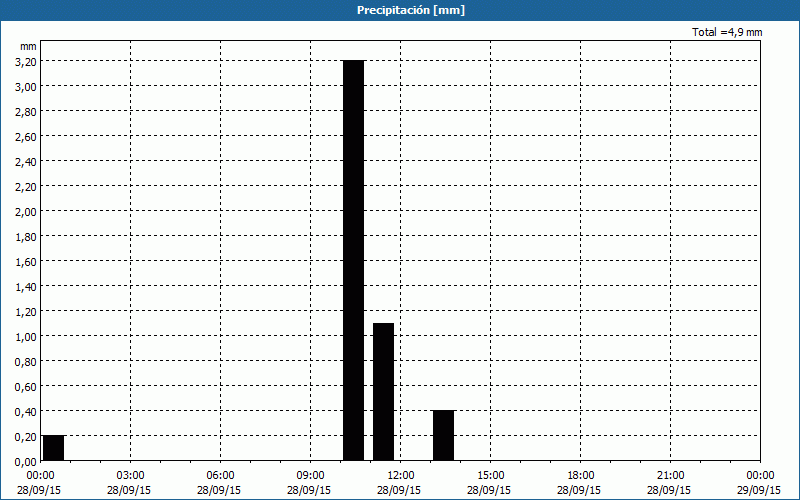Screen dimensions: 800x500
Task: Click the 09:00 time axis label
Action: pyautogui.click(x=310, y=476)
